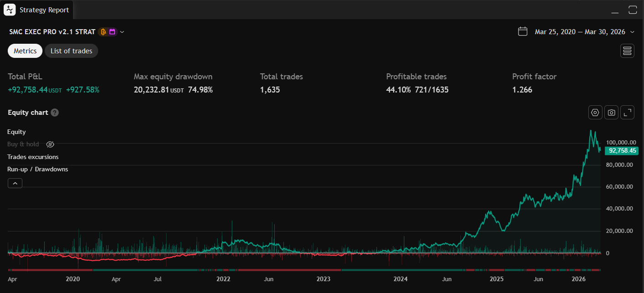Select the Strategy Report window tab
Image resolution: width=644 pixels, height=293 pixels.
point(44,9)
